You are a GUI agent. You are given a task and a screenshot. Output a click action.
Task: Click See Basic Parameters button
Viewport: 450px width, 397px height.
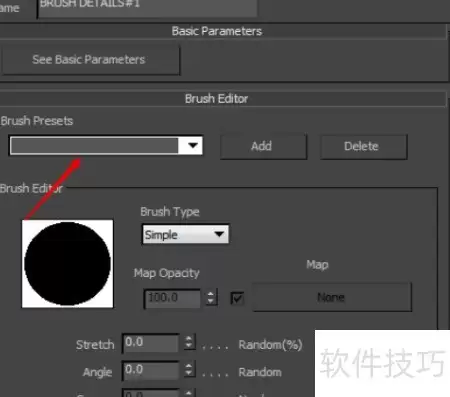(91, 60)
